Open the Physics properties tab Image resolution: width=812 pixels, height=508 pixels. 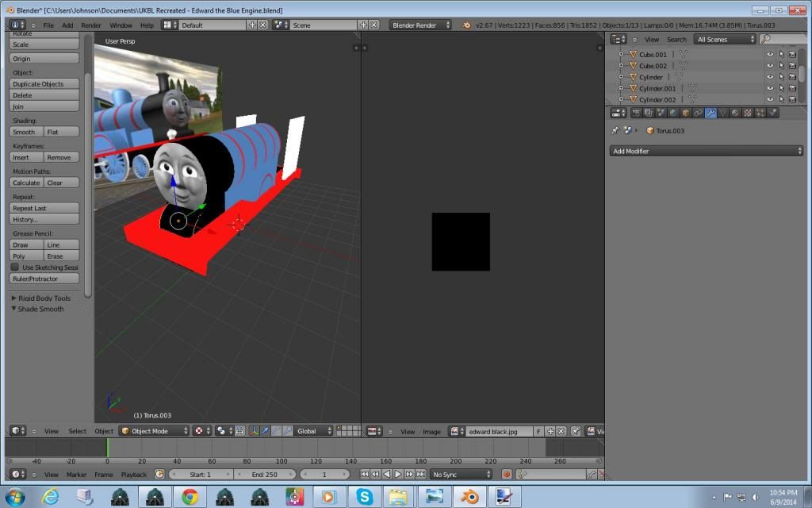[772, 113]
